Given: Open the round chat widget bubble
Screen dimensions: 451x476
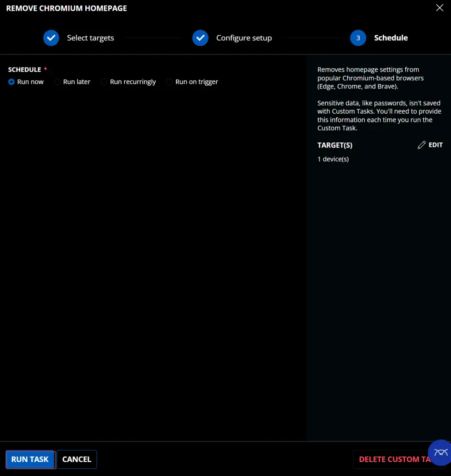Looking at the screenshot, I should point(441,452).
